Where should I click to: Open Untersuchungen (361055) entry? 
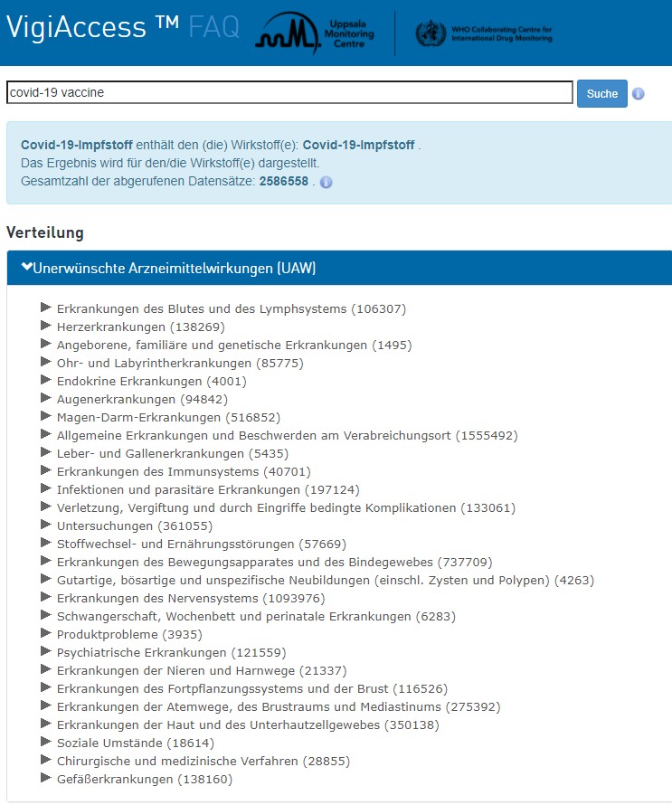click(134, 526)
